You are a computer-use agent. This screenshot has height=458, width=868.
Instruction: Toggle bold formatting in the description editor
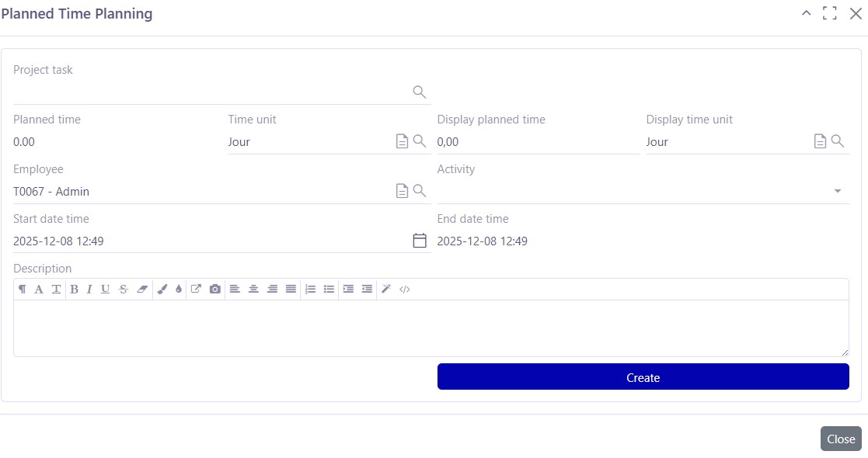pyautogui.click(x=74, y=289)
